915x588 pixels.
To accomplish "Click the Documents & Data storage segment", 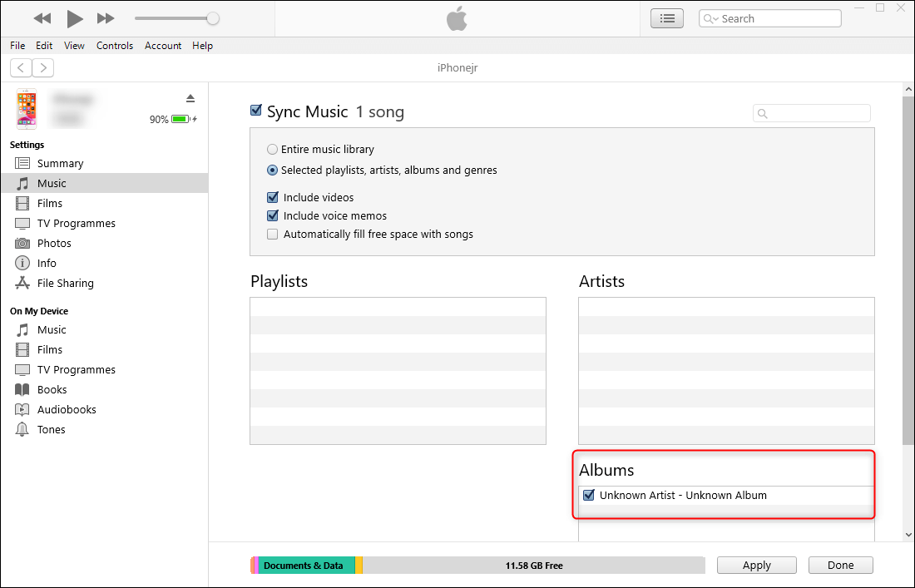I will (x=306, y=566).
